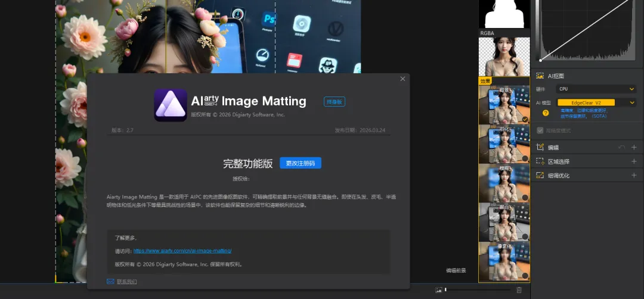Select the 羽化 feather effect thumbnail
644x299 pixels.
coord(504,144)
